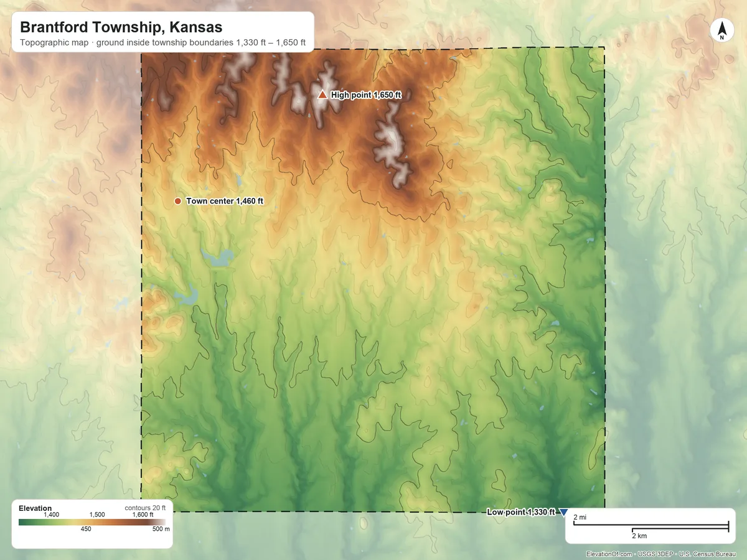Viewport: 747px width, 560px height.
Task: Click the low point blue triangle marker
Action: coord(563,512)
